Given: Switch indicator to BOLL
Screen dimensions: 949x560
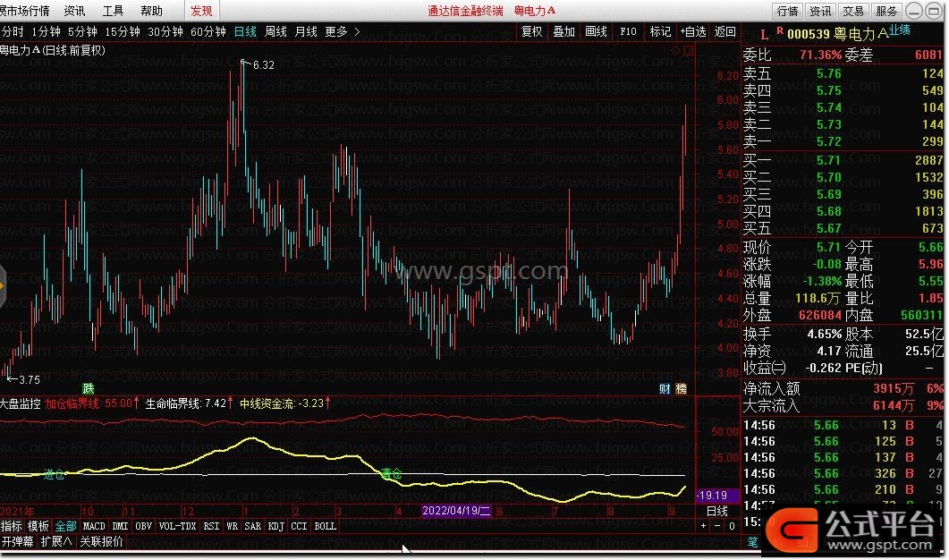Looking at the screenshot, I should point(325,526).
